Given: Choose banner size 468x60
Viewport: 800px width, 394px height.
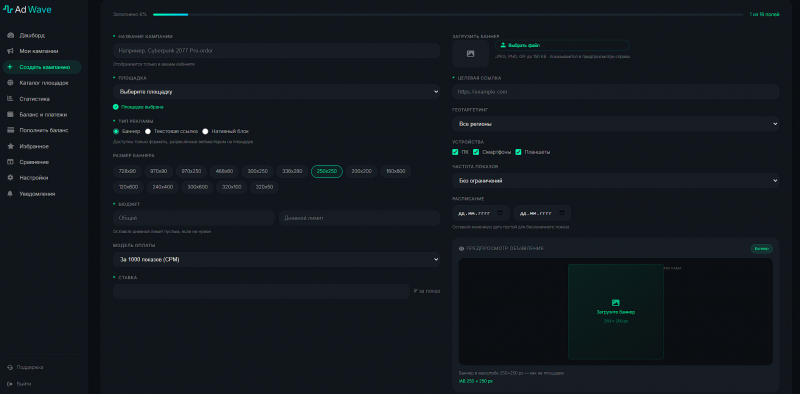Looking at the screenshot, I should pos(224,171).
